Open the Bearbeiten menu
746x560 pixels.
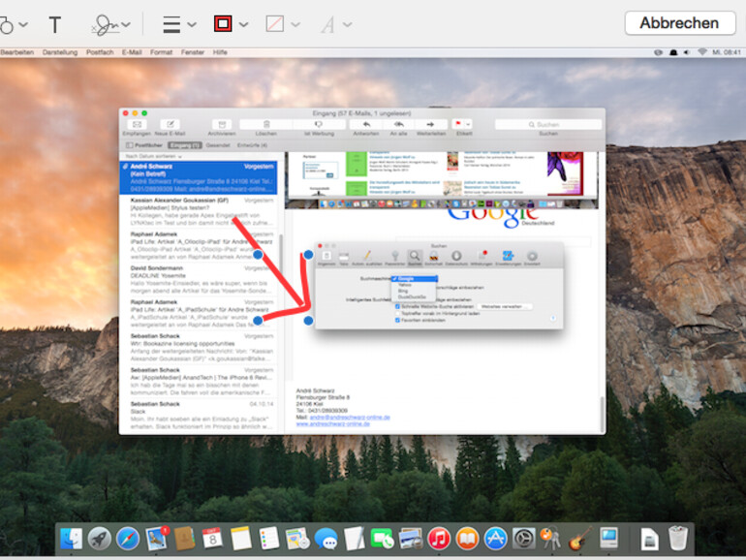(x=17, y=52)
